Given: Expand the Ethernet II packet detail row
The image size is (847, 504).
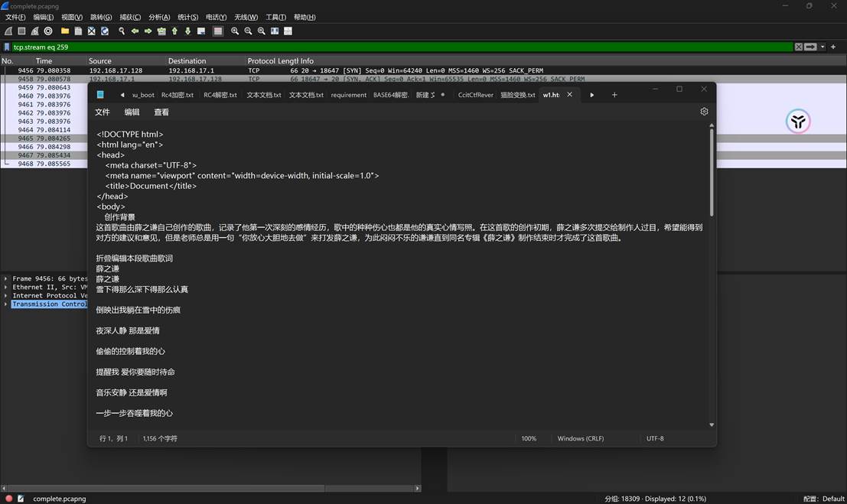Looking at the screenshot, I should click(6, 287).
